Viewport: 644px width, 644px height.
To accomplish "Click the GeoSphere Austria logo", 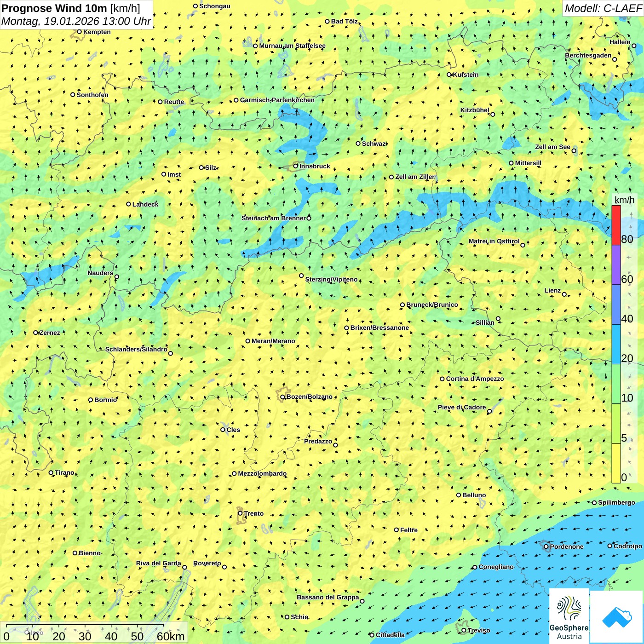I will (569, 616).
